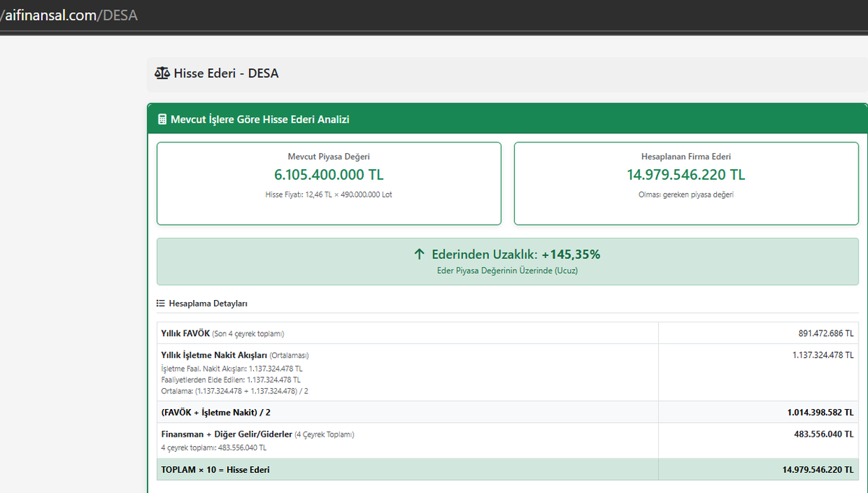The width and height of the screenshot is (868, 493).
Task: Click 'Hisse Fiyatı: 12,46 TL × 490.000.000 Lot'
Action: pos(329,194)
